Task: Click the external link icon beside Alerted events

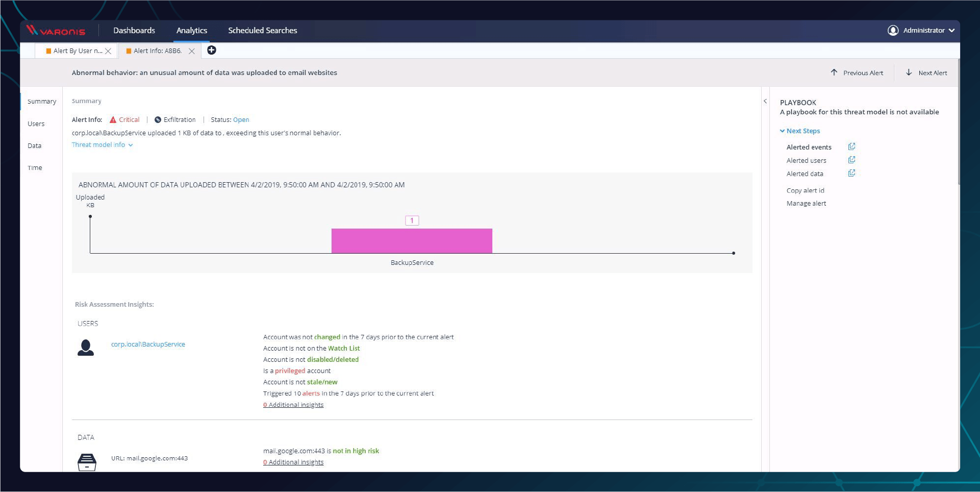Action: point(852,146)
